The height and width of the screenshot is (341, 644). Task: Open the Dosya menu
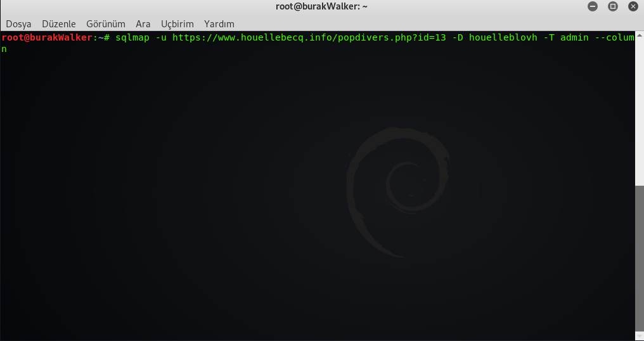(x=18, y=24)
